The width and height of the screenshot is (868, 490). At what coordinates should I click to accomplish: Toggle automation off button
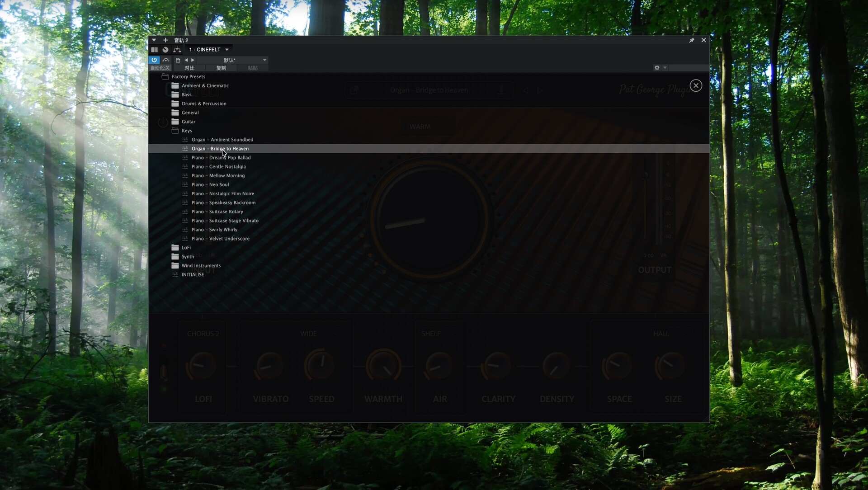point(160,68)
